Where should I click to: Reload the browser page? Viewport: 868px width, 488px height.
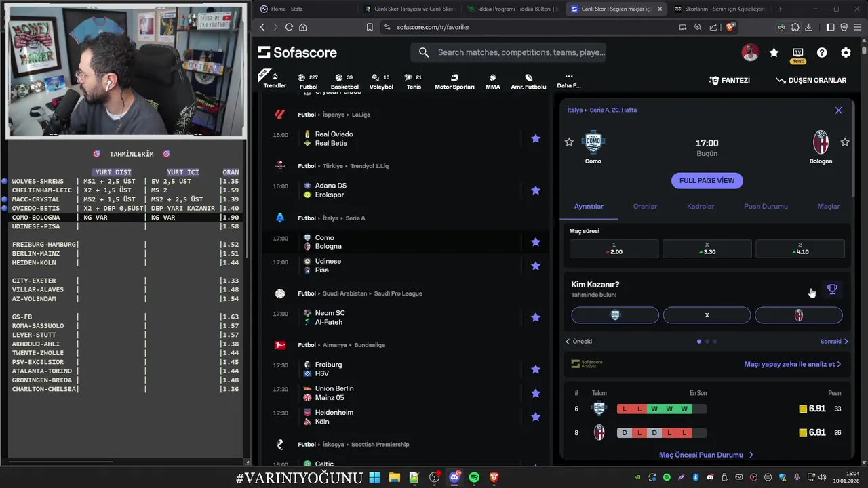point(289,27)
